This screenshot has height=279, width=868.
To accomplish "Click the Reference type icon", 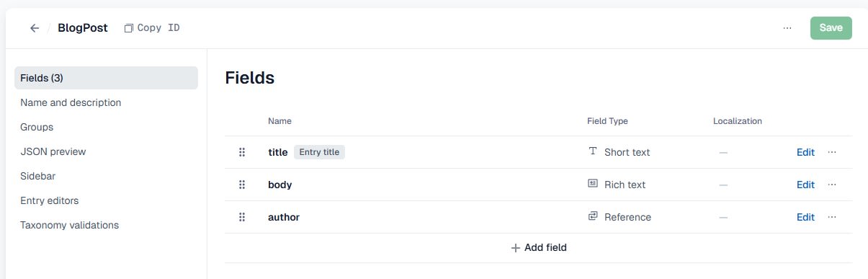I will pos(593,216).
